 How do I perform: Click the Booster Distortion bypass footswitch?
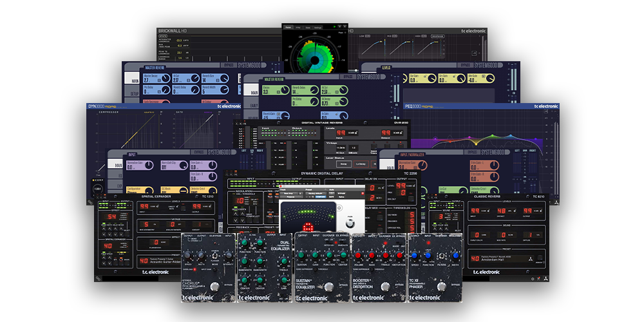(385, 286)
